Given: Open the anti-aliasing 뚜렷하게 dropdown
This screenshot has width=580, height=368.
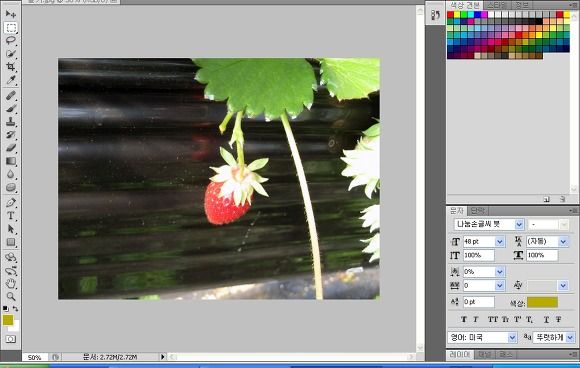Looking at the screenshot, I should point(570,337).
